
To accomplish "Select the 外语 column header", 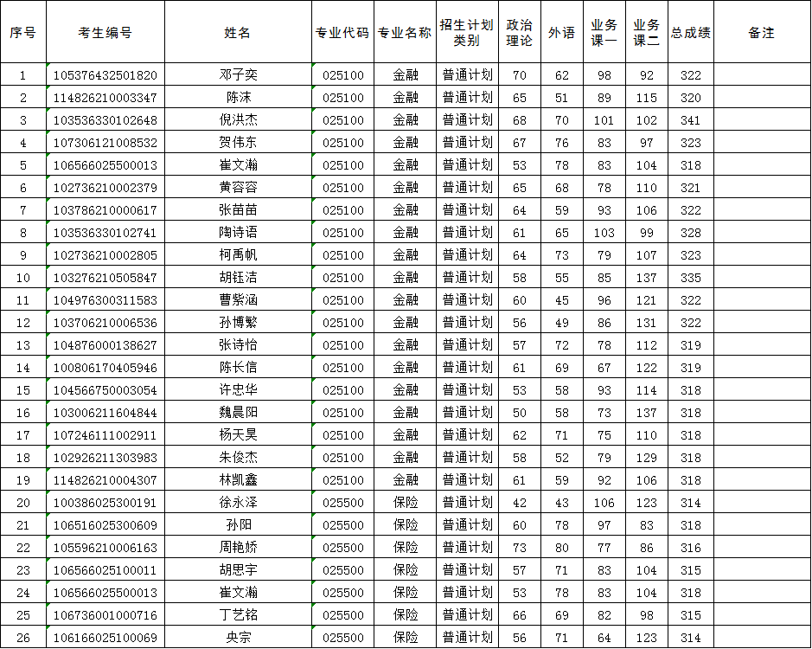I will [x=562, y=31].
